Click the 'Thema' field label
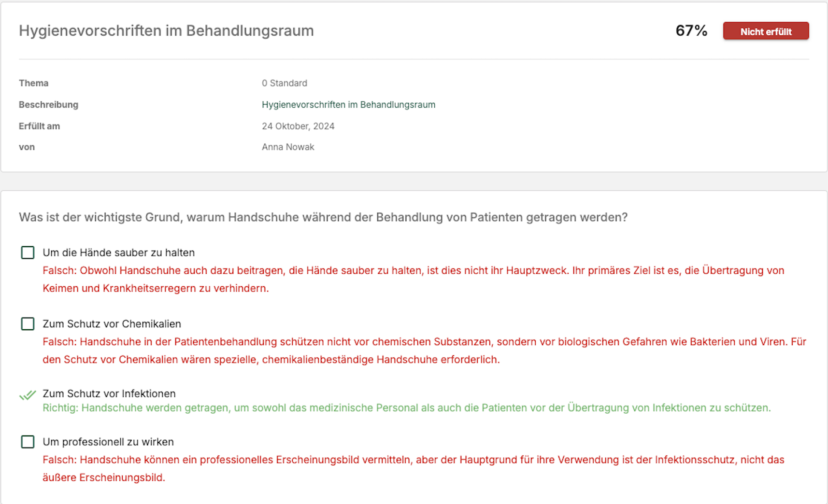The width and height of the screenshot is (828, 504). tap(33, 83)
